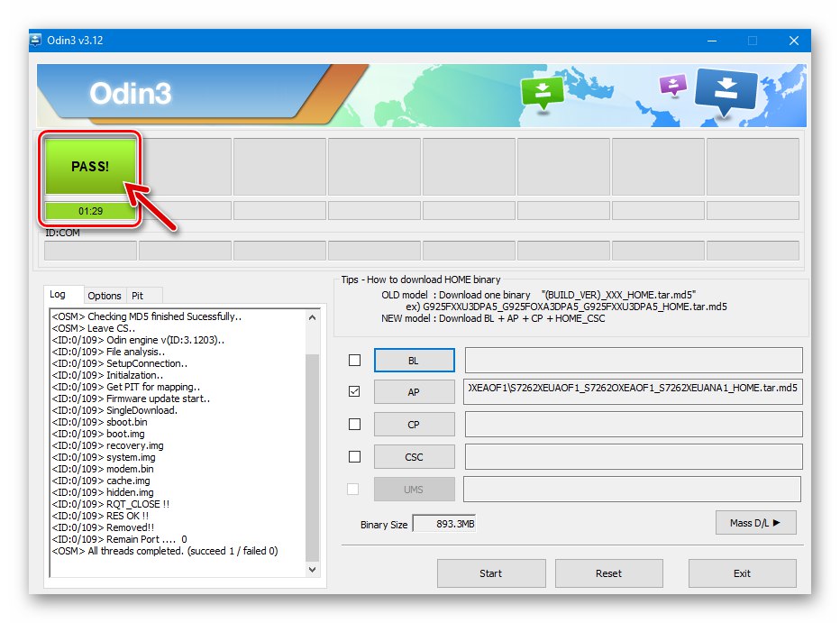This screenshot has width=840, height=623.
Task: Click the Exit button
Action: point(742,573)
